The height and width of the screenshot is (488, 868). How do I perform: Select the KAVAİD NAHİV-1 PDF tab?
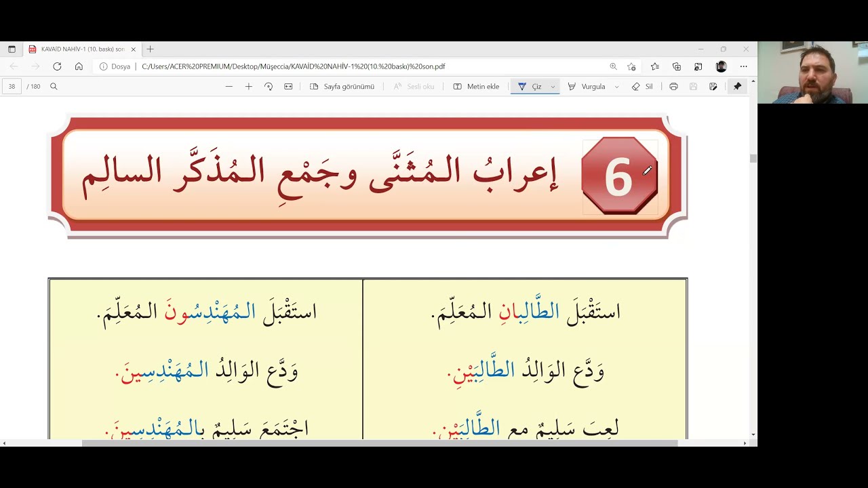[81, 49]
